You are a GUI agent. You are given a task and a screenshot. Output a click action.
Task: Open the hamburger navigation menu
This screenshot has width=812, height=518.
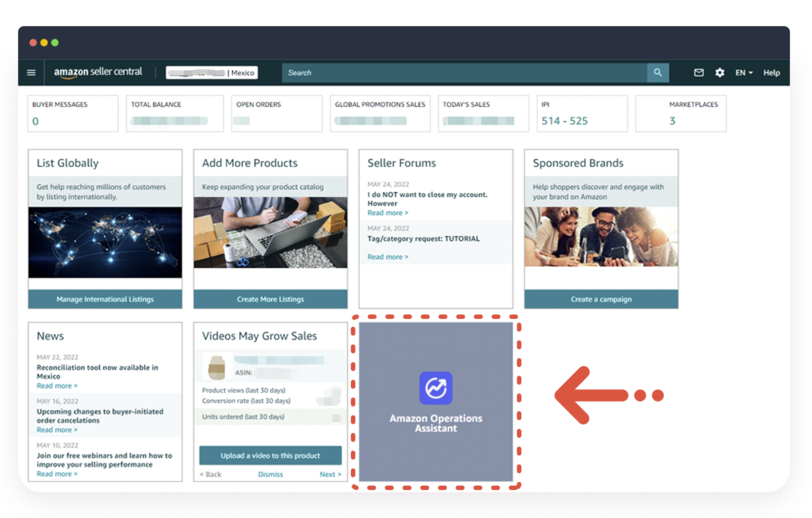click(31, 73)
